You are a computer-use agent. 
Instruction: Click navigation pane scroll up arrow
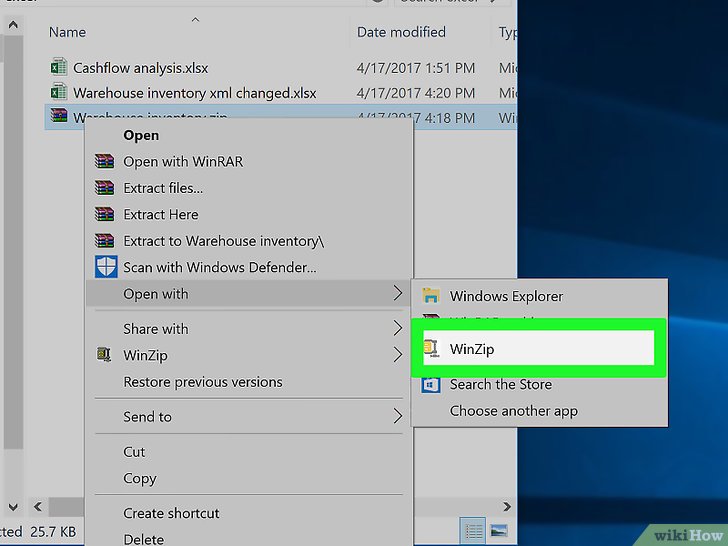click(x=13, y=25)
